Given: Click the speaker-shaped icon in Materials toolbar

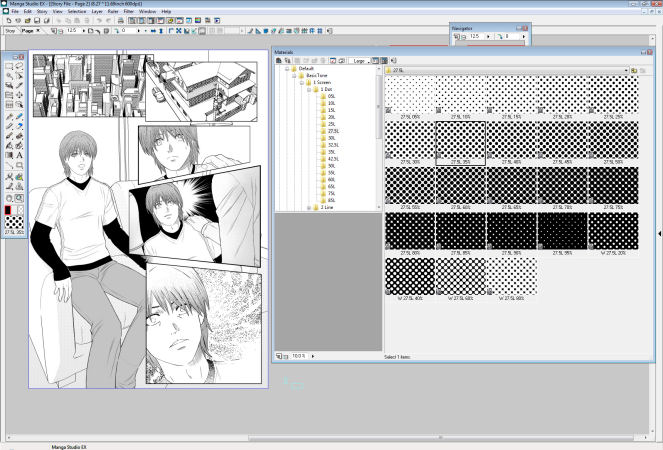Looking at the screenshot, I should 393,61.
